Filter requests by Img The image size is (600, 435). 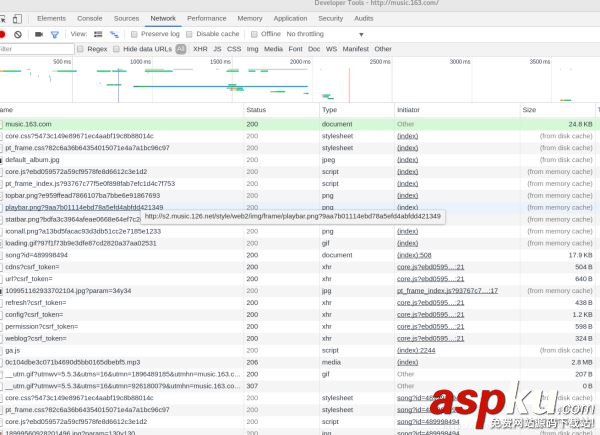pos(253,49)
